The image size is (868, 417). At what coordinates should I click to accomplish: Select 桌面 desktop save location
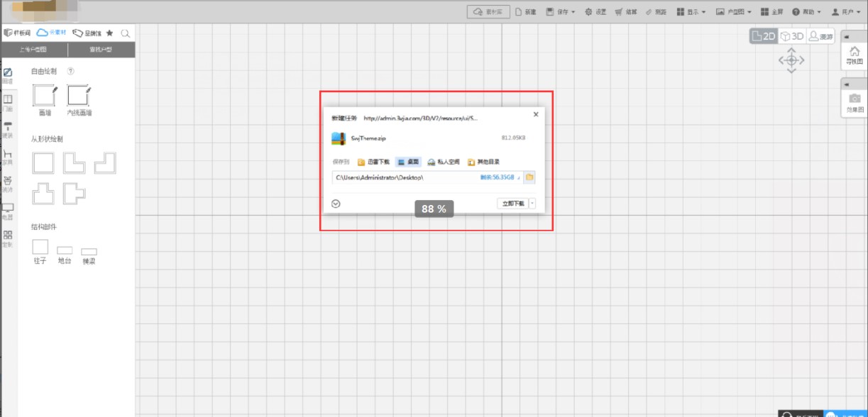pos(409,162)
